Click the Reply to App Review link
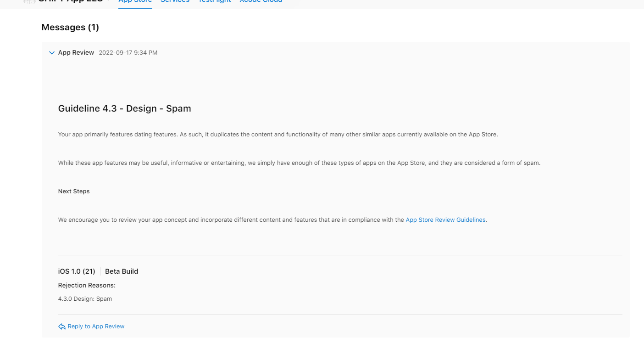The width and height of the screenshot is (644, 349). click(96, 326)
